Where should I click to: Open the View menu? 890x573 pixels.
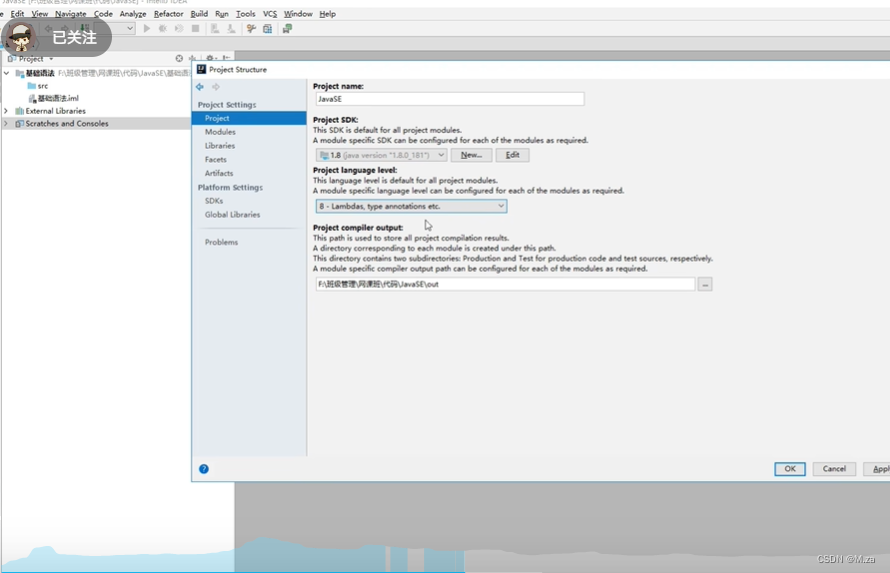click(39, 14)
